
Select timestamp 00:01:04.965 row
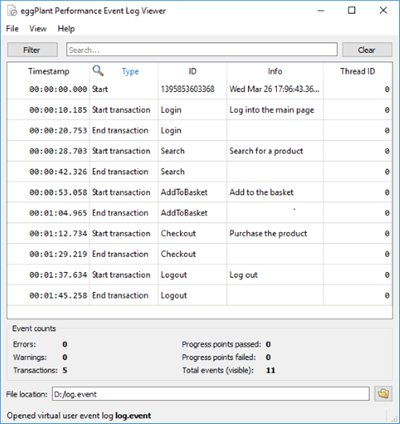[199, 213]
